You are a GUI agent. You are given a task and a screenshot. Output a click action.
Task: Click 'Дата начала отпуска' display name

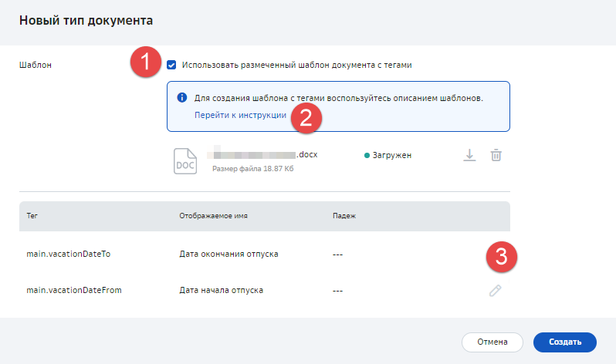(x=222, y=290)
